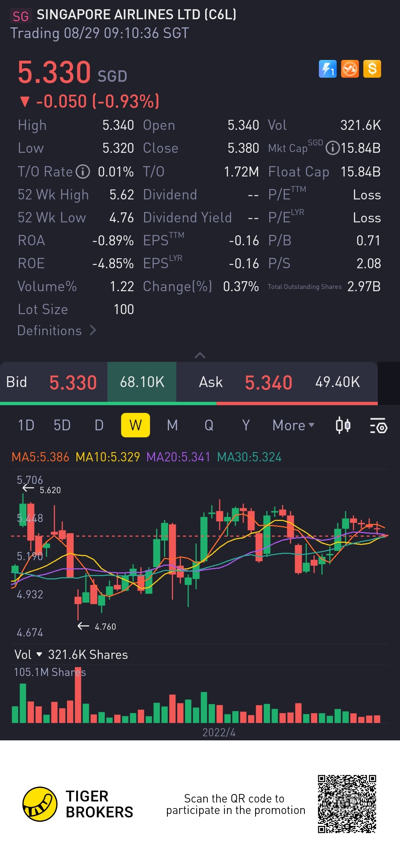The width and height of the screenshot is (400, 868).
Task: Tap MA10:5.329 indicator label
Action: tap(108, 457)
